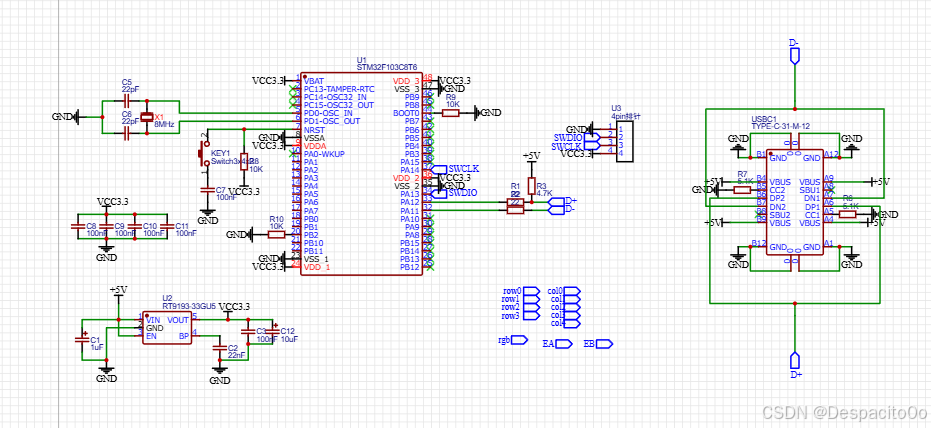Select the C2 22nF bypass capacitor
Viewport: 931px width, 428px height.
pyautogui.click(x=219, y=348)
